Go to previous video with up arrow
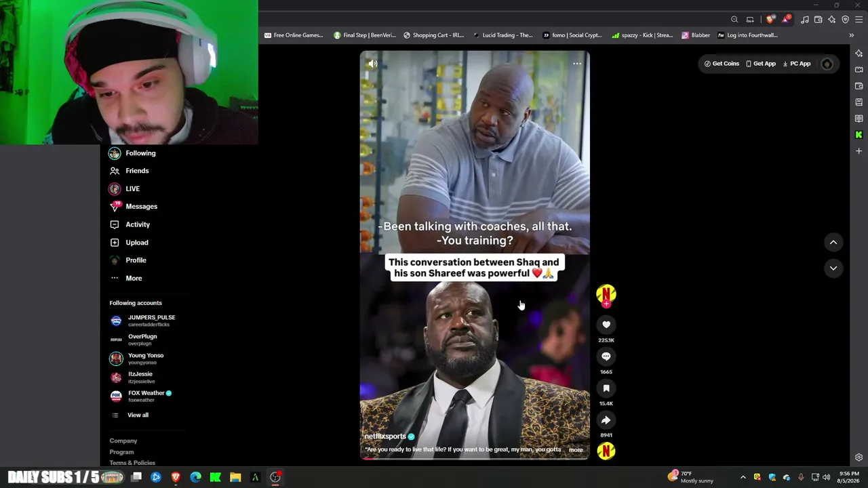868x488 pixels. (833, 243)
